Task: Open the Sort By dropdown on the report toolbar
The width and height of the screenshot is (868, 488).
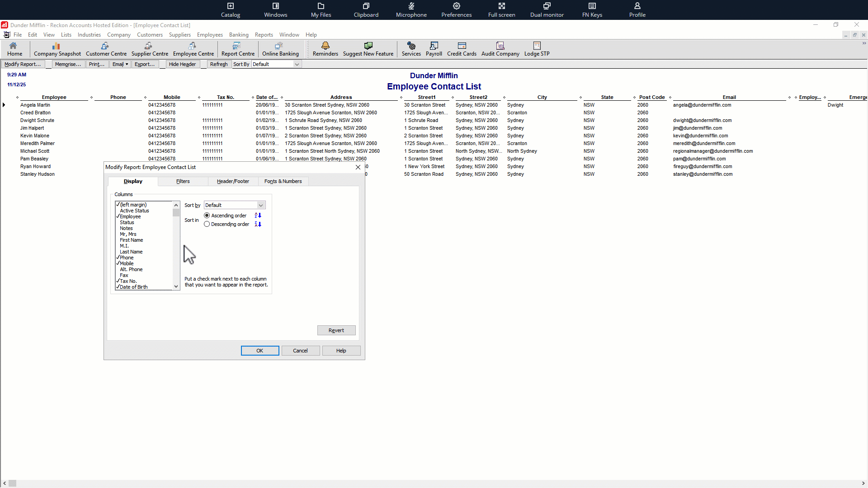Action: tap(297, 64)
